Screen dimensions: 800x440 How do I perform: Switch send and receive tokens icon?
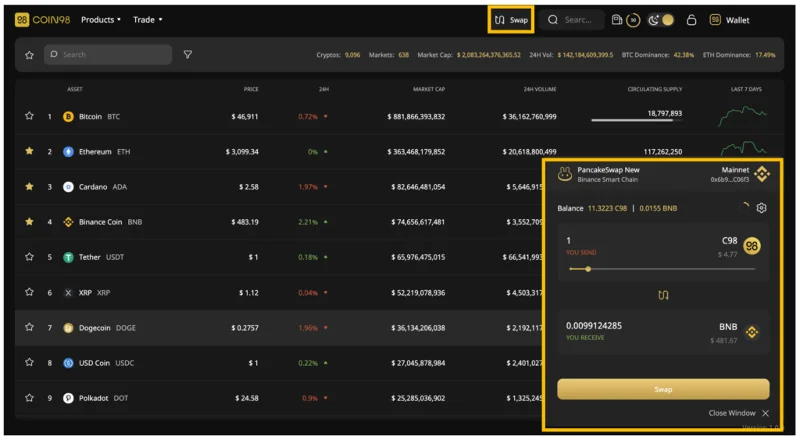pyautogui.click(x=663, y=295)
